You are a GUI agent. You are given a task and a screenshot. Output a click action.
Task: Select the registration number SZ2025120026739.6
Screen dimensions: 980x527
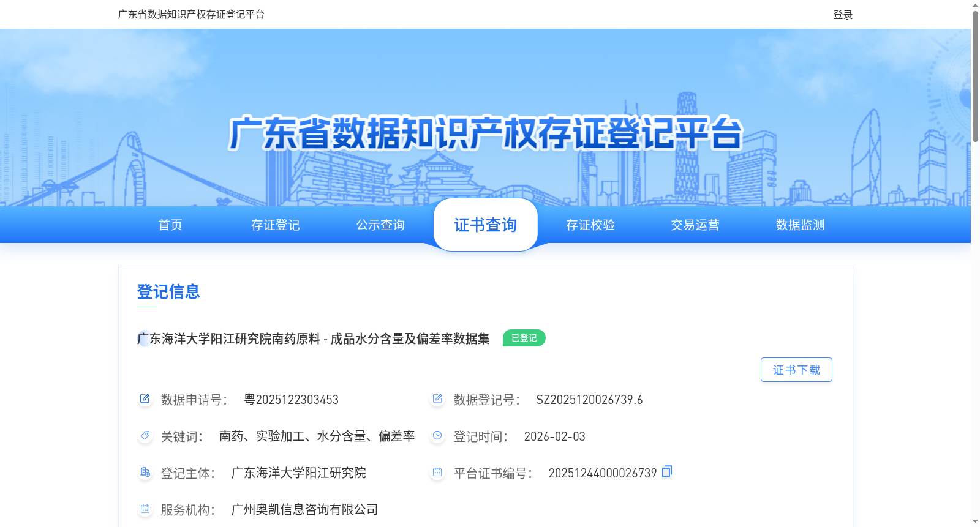pos(589,400)
